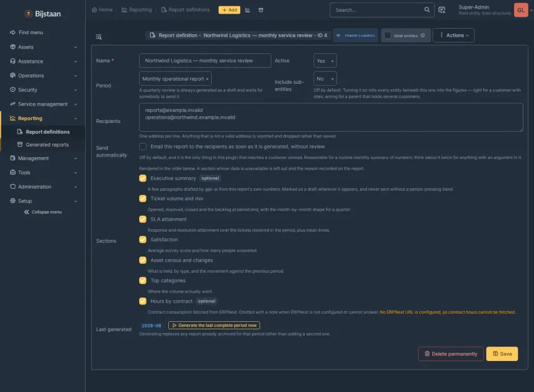Expand the Assistance menu chevron
The image size is (534, 392).
[76, 62]
